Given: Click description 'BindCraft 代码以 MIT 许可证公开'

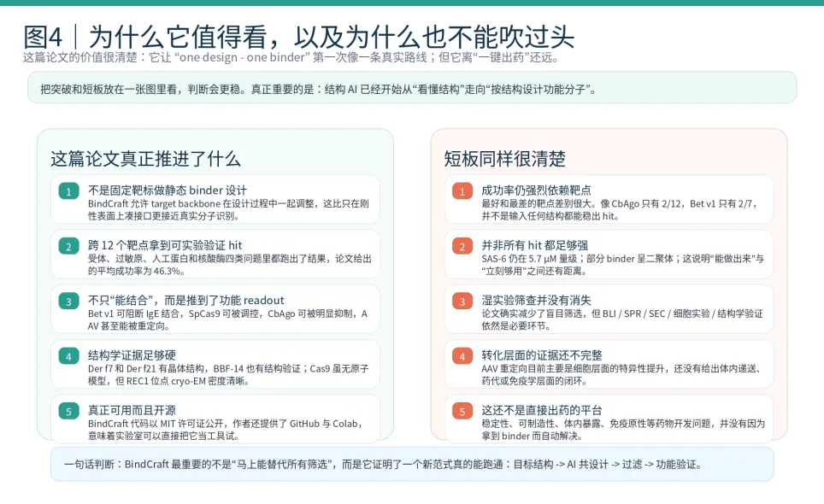Looking at the screenshot, I should click(226, 430).
